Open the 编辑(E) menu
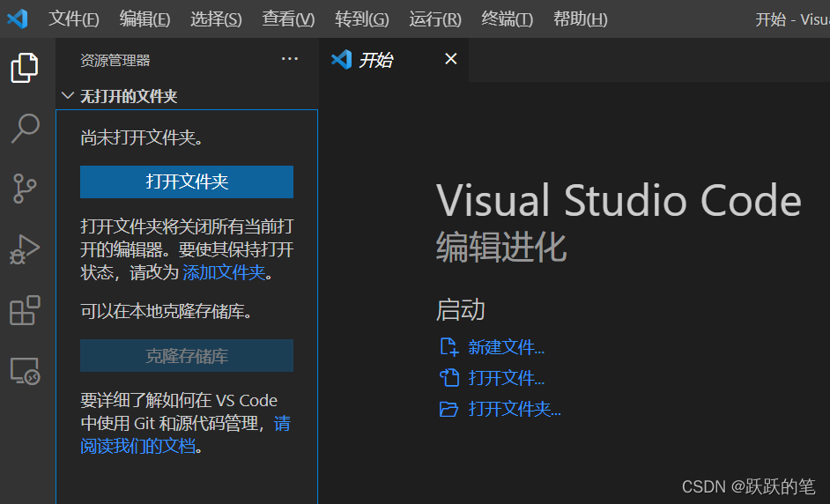 point(145,19)
